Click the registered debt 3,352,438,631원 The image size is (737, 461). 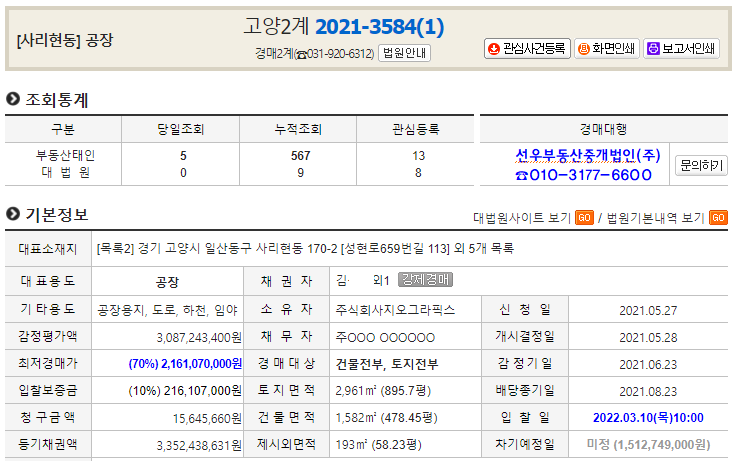(199, 445)
